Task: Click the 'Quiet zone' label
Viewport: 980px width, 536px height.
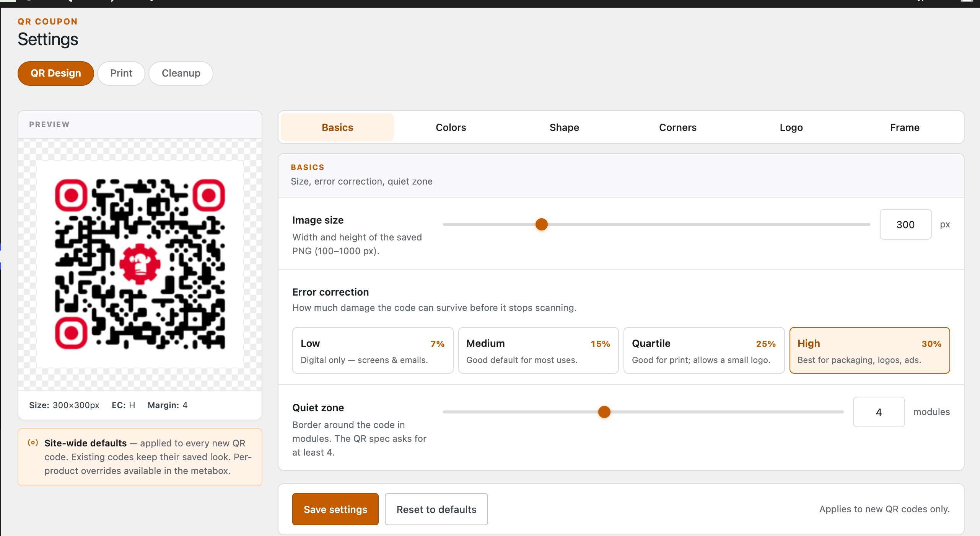Action: coord(318,408)
